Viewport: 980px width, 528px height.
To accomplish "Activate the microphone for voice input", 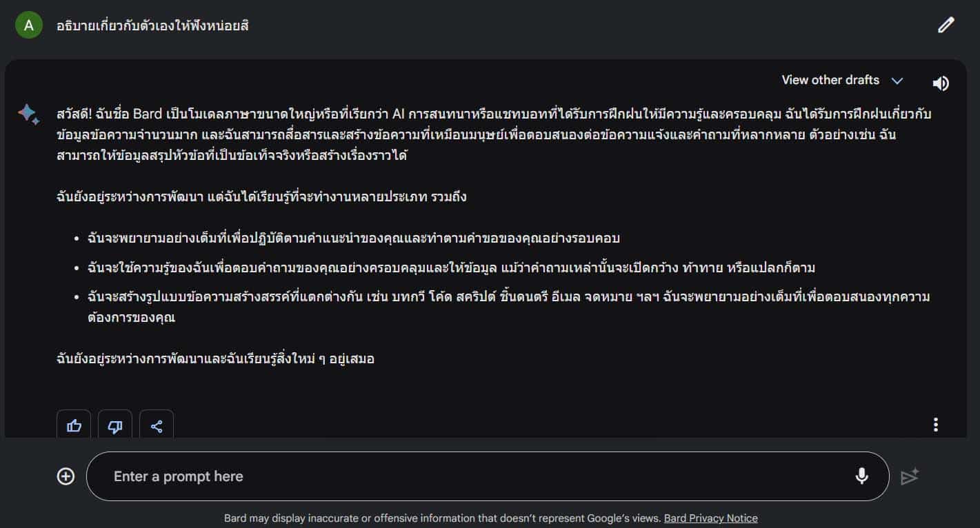I will [x=861, y=476].
